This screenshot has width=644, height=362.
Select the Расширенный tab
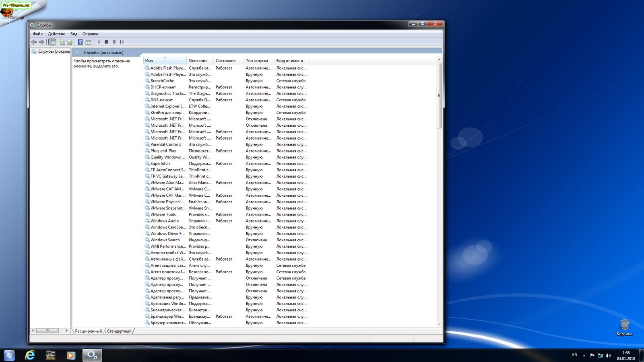[x=88, y=331]
